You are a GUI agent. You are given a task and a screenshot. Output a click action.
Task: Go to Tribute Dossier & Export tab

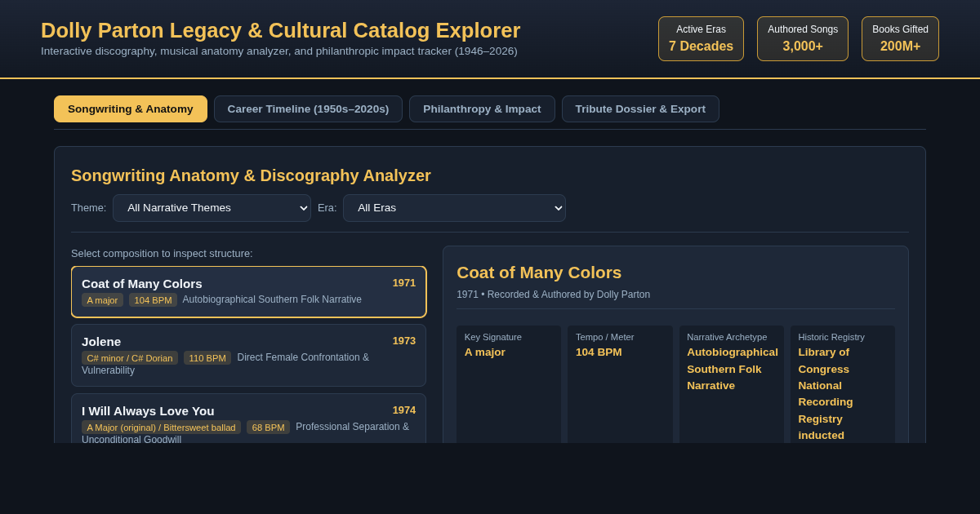pos(640,109)
